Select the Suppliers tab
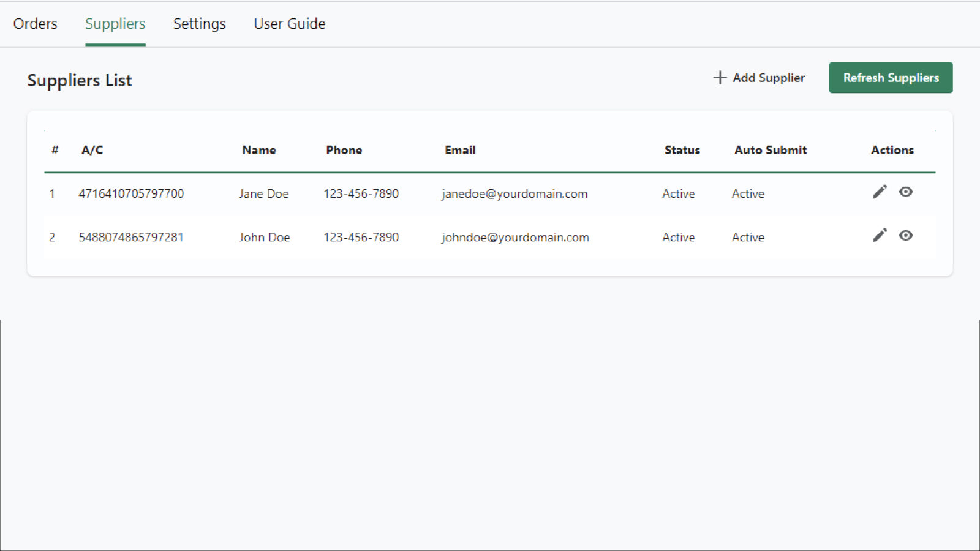Image resolution: width=980 pixels, height=551 pixels. coord(115,24)
